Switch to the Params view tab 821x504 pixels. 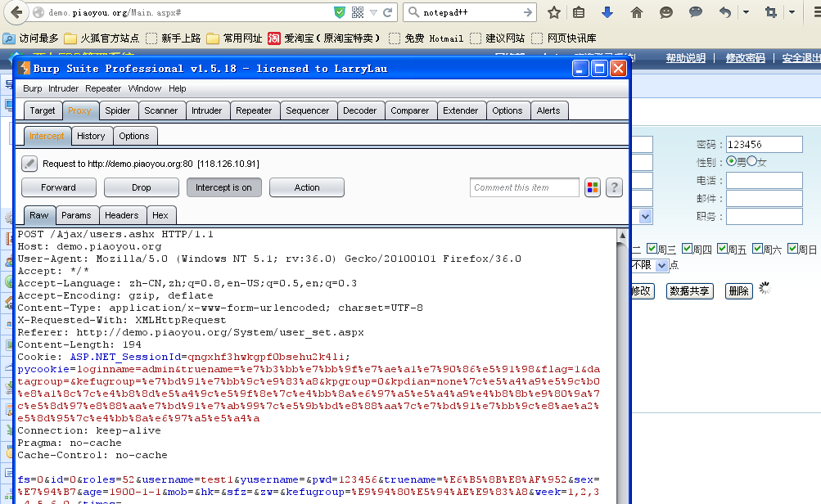(76, 215)
